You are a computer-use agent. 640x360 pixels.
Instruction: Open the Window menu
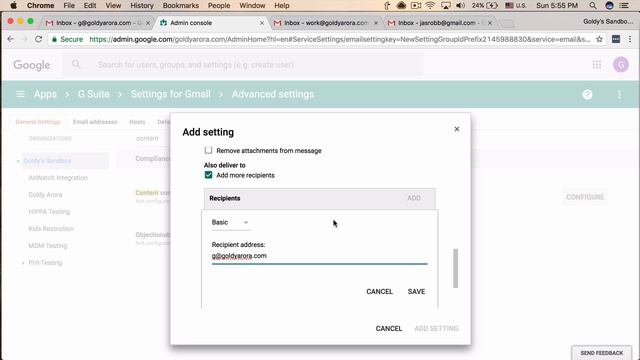pyautogui.click(x=252, y=5)
